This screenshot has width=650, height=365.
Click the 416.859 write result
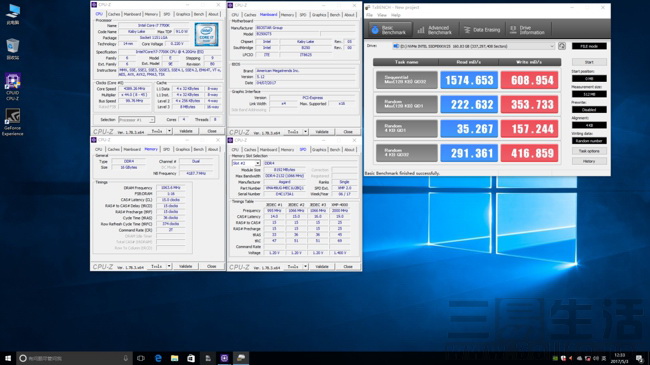[529, 153]
